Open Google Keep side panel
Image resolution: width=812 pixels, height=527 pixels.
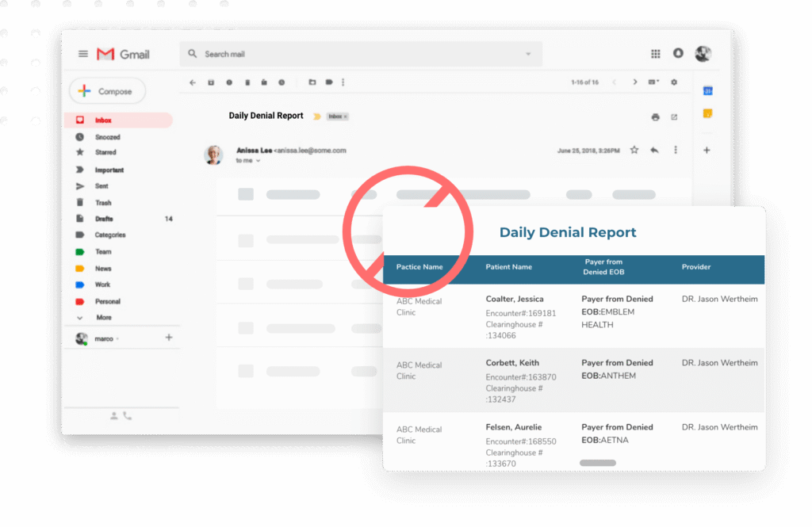click(x=707, y=113)
